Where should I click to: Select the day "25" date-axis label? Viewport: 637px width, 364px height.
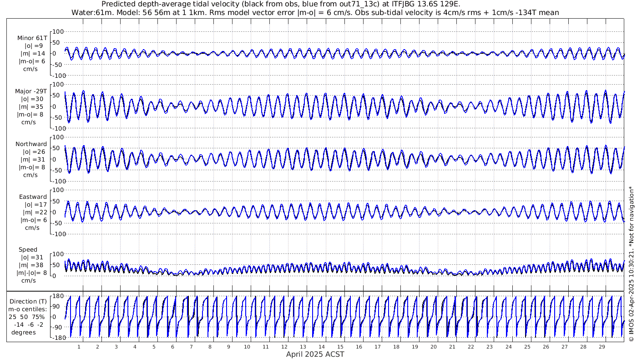point(527,347)
